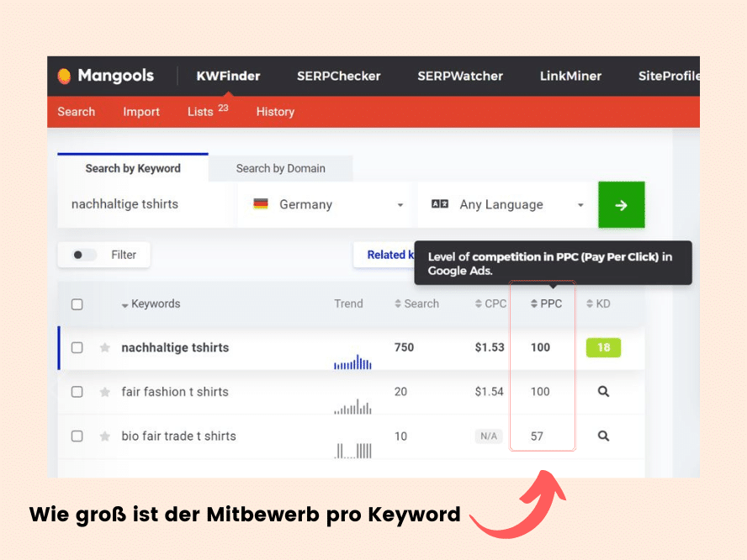Open SERPChecker in the top menu
747x560 pixels.
tap(338, 76)
